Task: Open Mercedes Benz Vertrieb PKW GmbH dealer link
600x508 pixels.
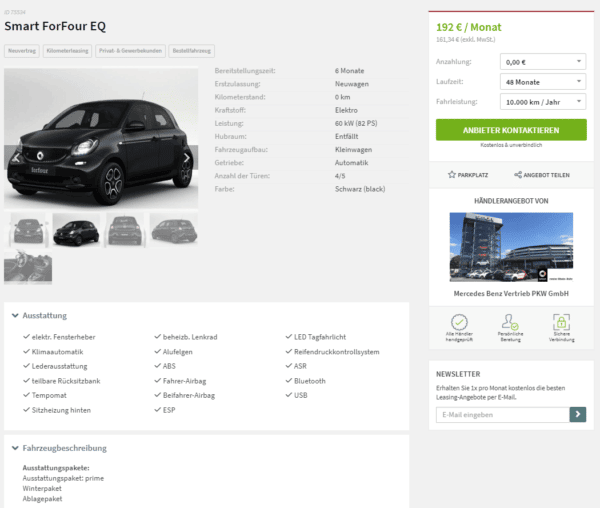Action: pos(511,294)
